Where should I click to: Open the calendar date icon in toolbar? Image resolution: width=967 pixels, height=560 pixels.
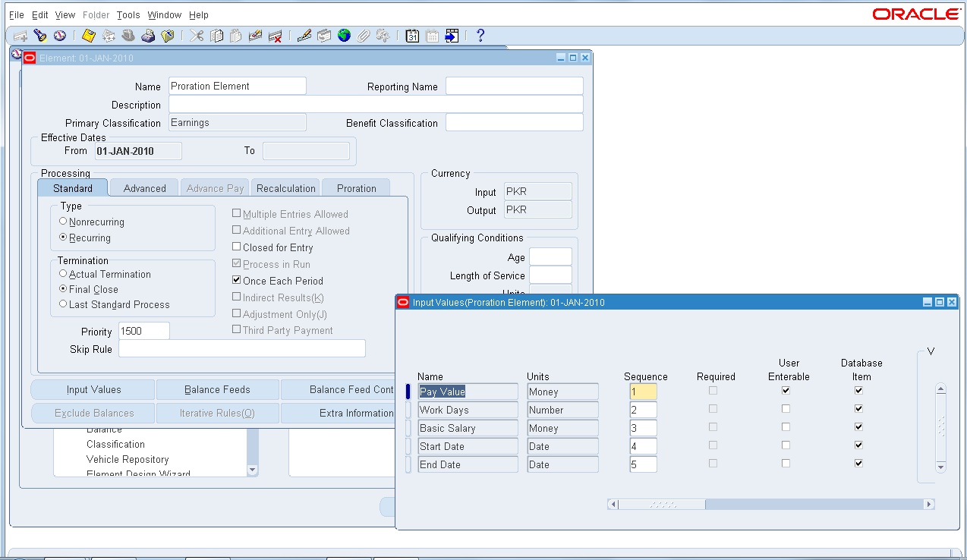412,36
